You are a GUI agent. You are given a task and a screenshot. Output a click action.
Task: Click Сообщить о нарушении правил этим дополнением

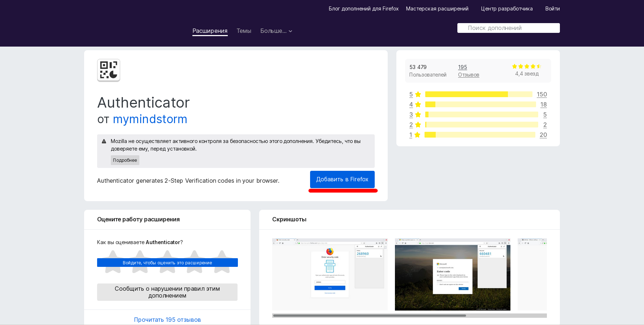tap(167, 292)
